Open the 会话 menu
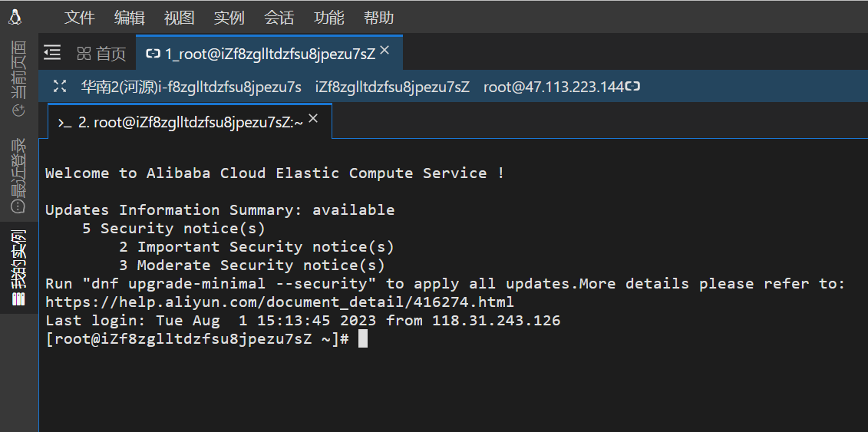868x432 pixels. [x=279, y=17]
